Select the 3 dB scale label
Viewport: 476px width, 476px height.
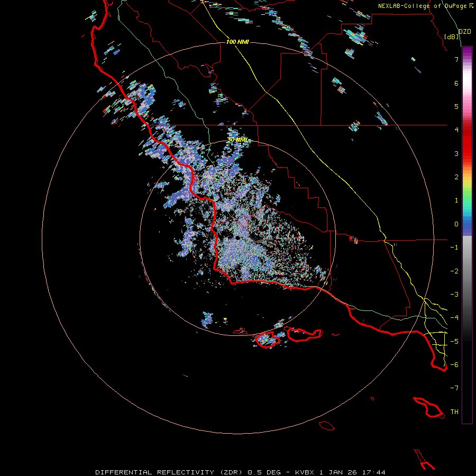click(x=456, y=153)
